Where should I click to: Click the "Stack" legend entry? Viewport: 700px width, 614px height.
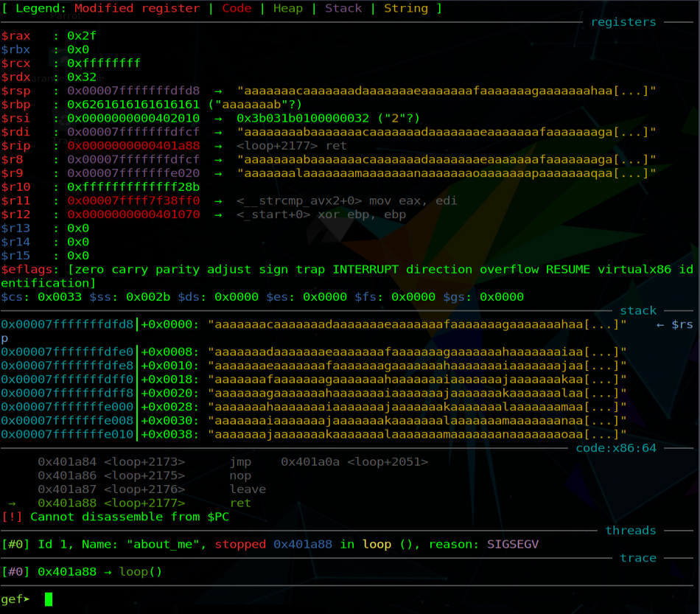click(x=343, y=9)
